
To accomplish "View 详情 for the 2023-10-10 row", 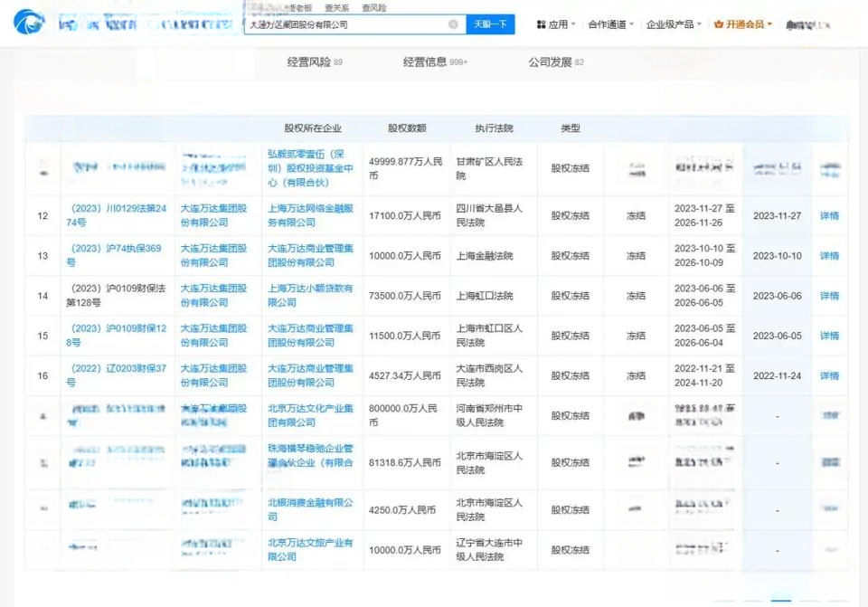I will pyautogui.click(x=829, y=255).
